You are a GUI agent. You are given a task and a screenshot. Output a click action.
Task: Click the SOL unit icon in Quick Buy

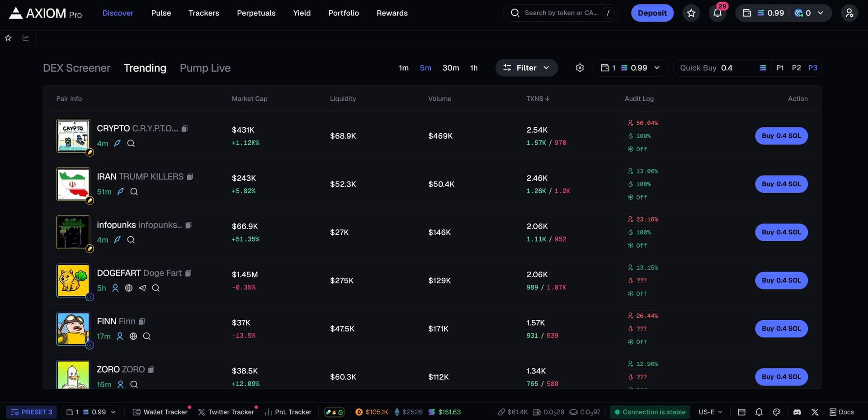pyautogui.click(x=763, y=68)
